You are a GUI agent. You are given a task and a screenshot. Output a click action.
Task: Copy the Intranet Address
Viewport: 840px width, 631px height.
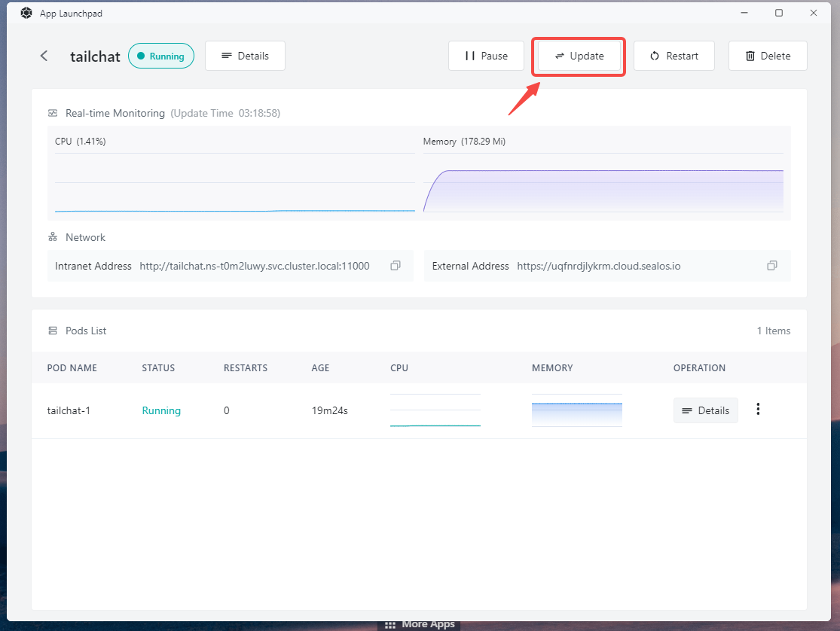tap(396, 266)
